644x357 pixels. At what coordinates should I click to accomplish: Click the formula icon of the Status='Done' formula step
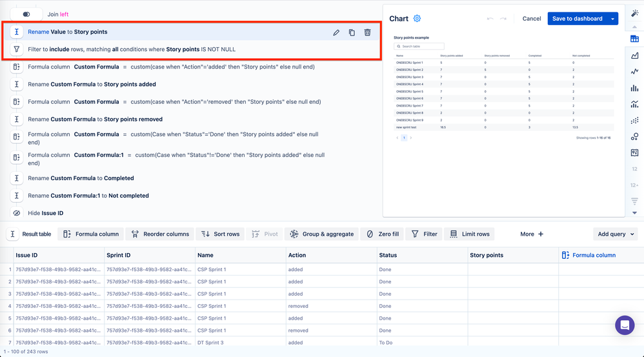click(16, 137)
